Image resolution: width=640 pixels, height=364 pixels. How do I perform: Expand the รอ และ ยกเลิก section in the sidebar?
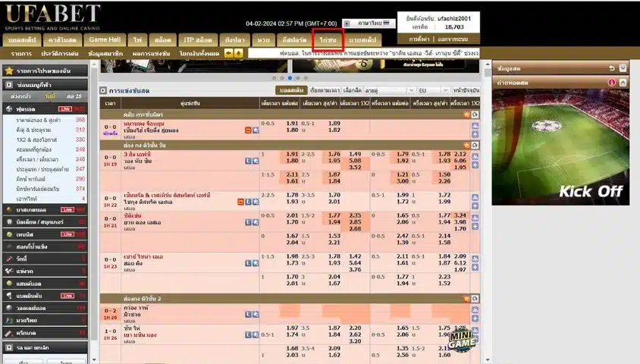tap(45, 347)
